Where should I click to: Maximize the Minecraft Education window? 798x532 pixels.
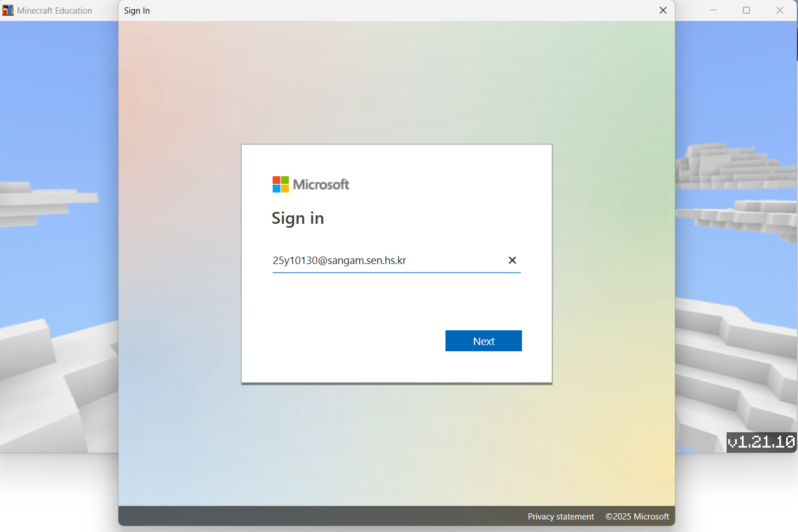(746, 10)
